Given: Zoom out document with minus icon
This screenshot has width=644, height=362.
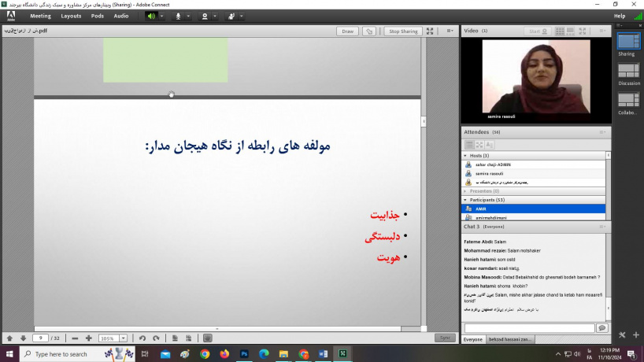Looking at the screenshot, I should pyautogui.click(x=75, y=338).
